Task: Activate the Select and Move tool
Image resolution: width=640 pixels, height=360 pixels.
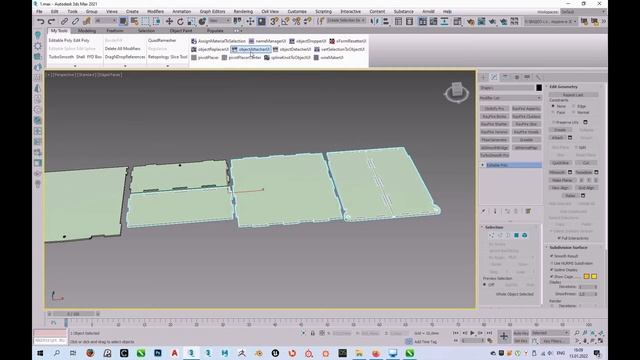Action: pos(169,21)
